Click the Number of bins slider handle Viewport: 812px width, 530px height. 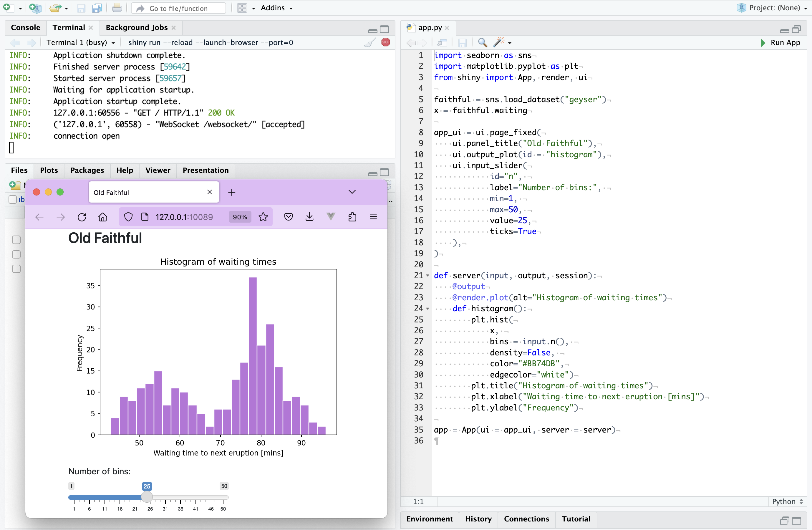[x=147, y=497]
